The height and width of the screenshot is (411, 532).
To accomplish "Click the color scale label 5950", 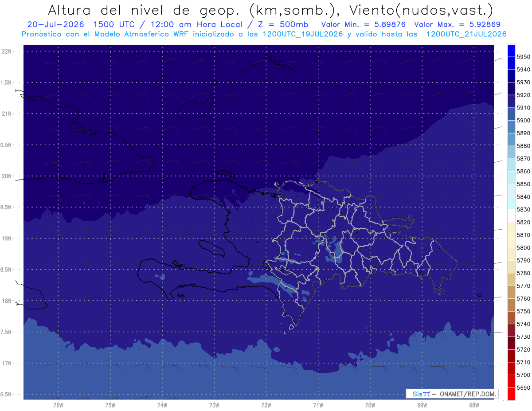I will coord(523,57).
